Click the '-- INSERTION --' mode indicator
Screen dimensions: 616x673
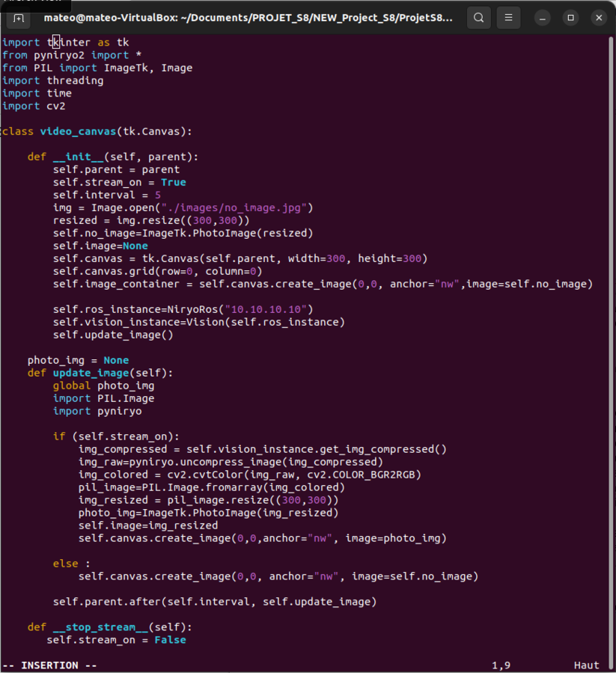[x=50, y=665]
